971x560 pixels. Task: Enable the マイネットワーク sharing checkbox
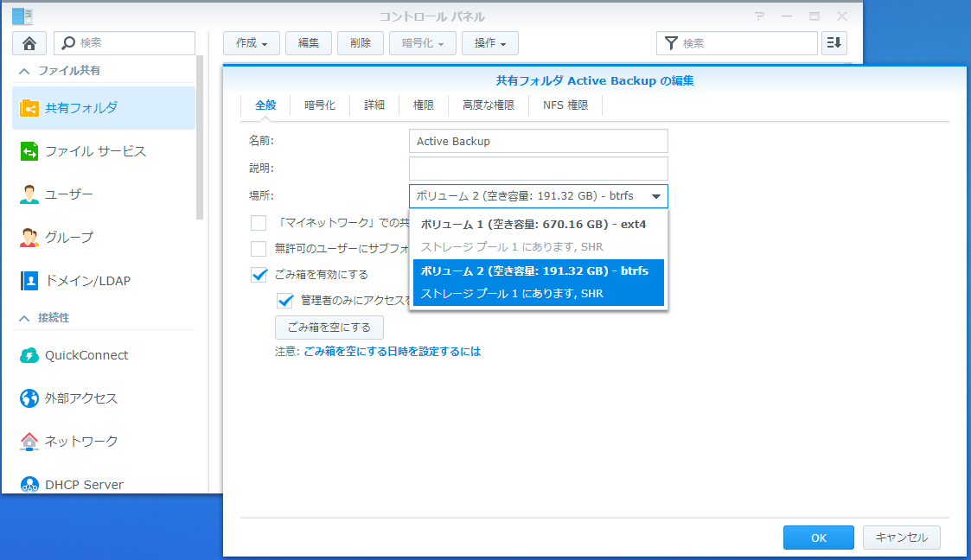pos(258,223)
